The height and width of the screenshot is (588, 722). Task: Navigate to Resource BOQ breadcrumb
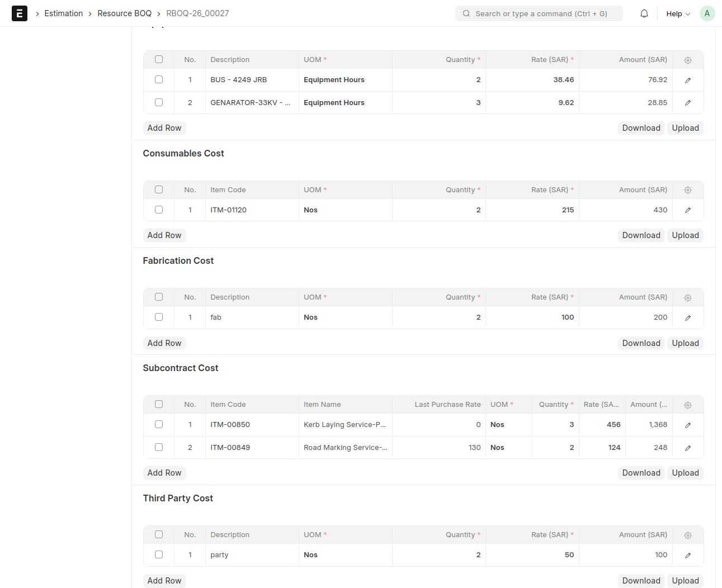point(124,13)
